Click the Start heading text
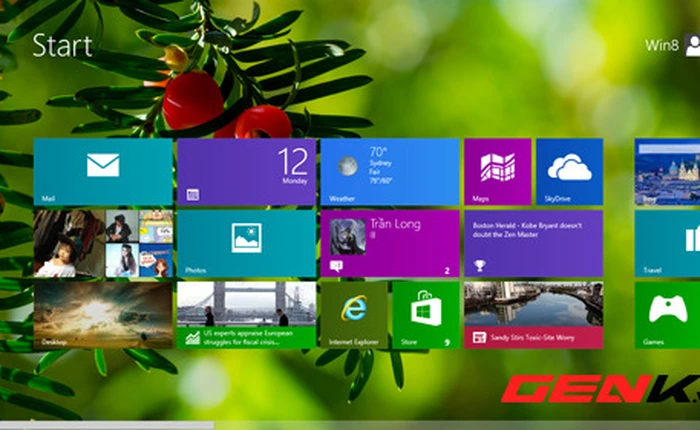 click(x=62, y=46)
